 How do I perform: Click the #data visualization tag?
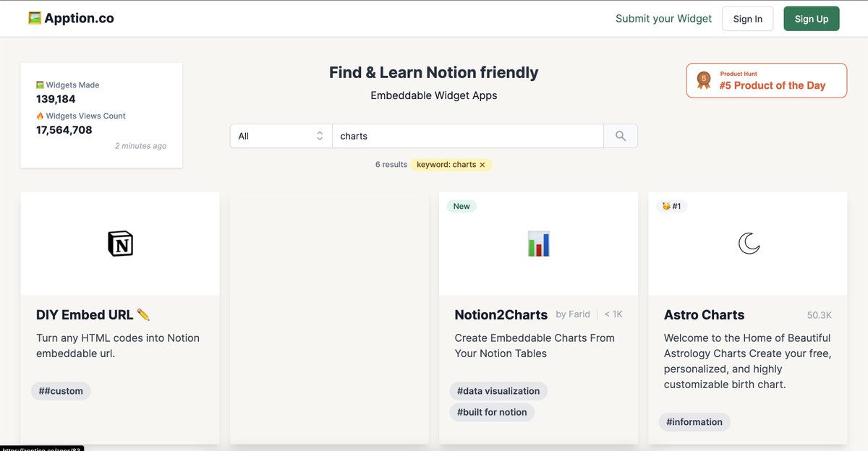pos(498,391)
